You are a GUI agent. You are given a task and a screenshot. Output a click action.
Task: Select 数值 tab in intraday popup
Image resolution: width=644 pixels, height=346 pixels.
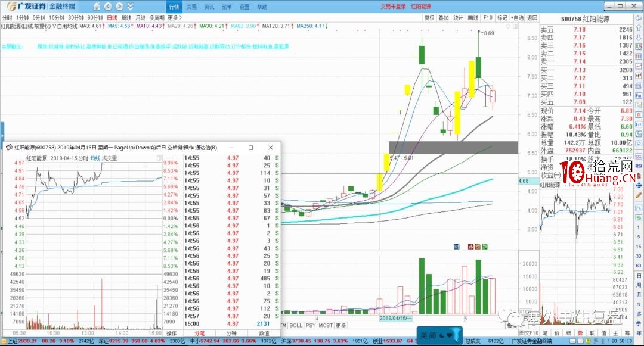[x=264, y=333]
